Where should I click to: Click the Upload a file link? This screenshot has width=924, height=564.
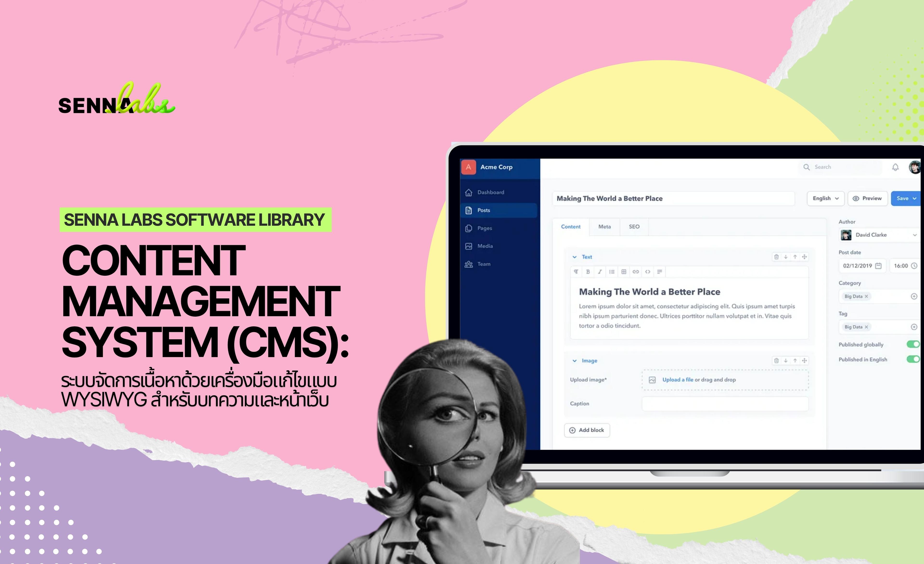678,380
